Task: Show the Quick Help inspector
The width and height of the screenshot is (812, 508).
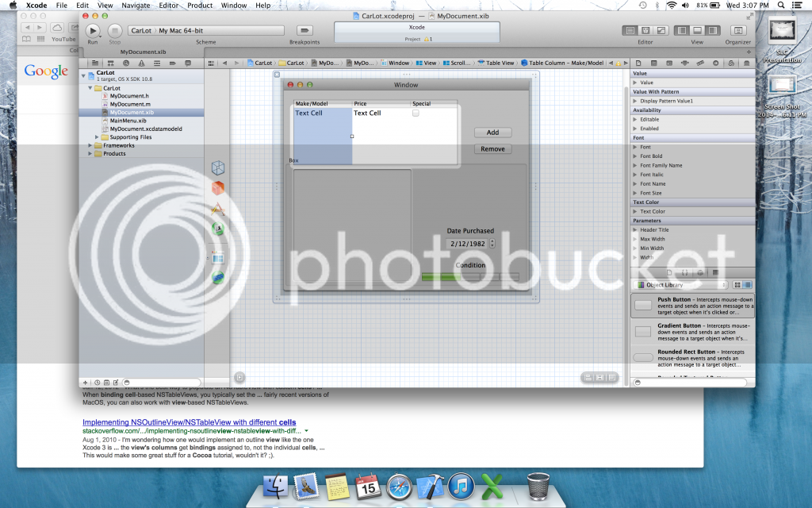Action: click(654, 63)
